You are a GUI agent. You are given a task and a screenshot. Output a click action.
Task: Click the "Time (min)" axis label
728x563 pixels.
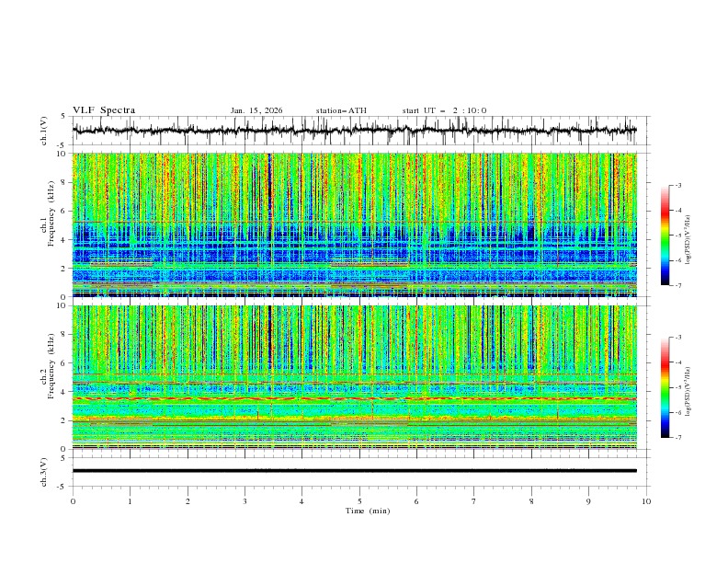[368, 511]
